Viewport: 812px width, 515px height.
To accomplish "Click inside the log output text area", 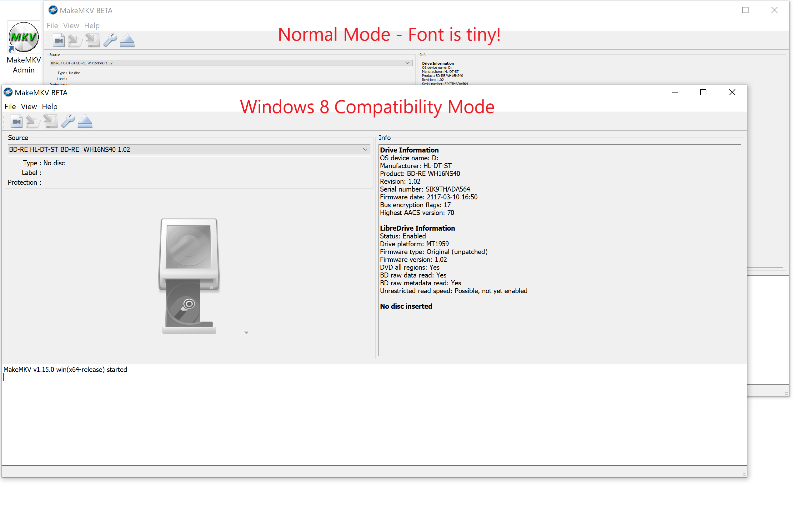I will 374,415.
